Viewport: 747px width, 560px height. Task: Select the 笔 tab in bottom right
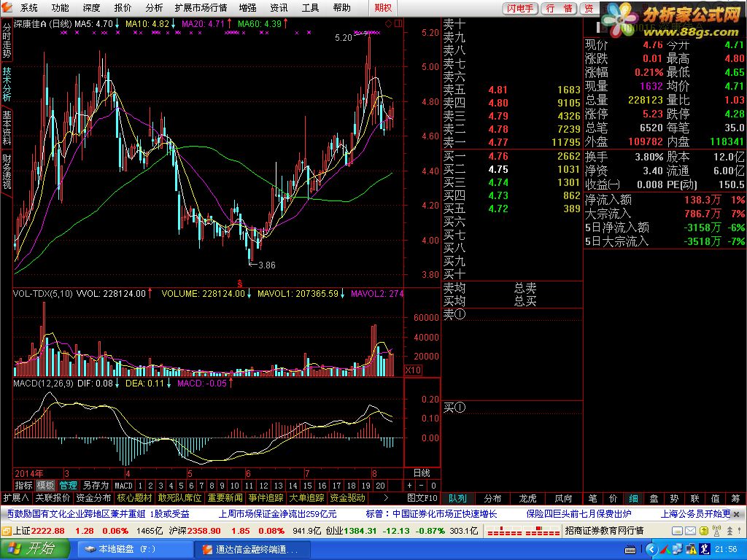[592, 499]
